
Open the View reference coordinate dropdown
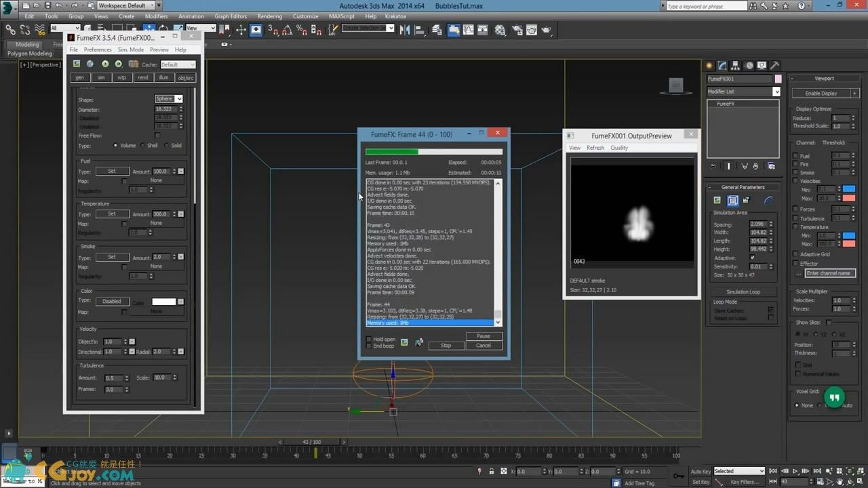201,28
